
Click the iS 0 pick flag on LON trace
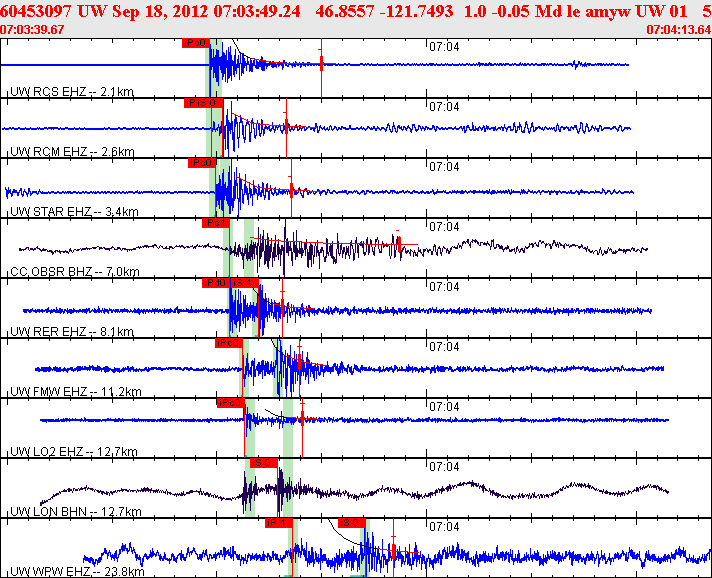[x=262, y=463]
